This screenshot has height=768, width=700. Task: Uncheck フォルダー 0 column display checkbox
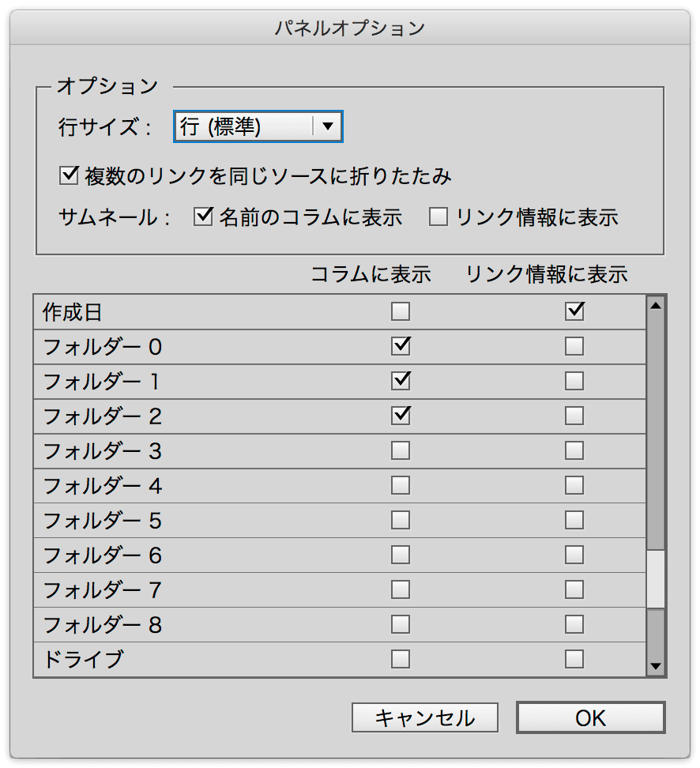click(401, 346)
